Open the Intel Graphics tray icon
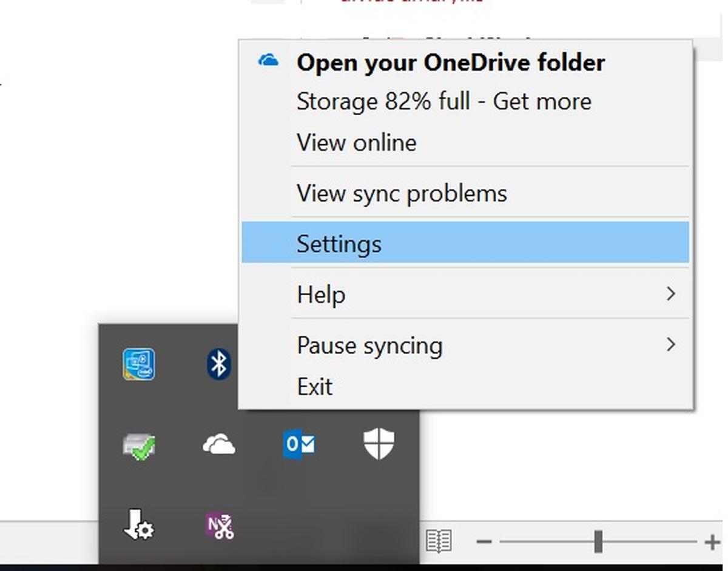This screenshot has height=571, width=728. [138, 364]
